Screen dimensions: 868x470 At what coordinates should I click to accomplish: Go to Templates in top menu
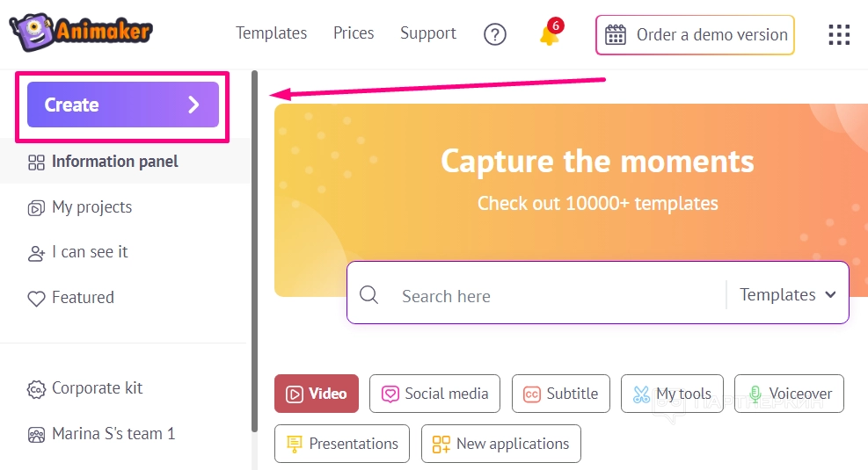tap(271, 33)
